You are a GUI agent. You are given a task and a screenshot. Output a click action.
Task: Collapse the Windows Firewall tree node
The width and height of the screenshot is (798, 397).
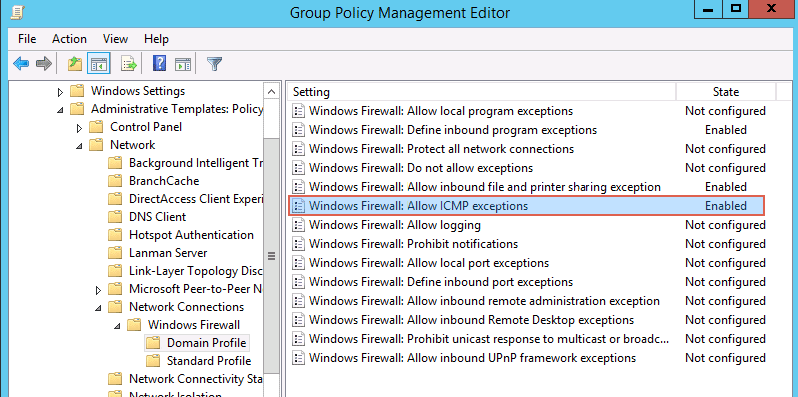point(118,326)
